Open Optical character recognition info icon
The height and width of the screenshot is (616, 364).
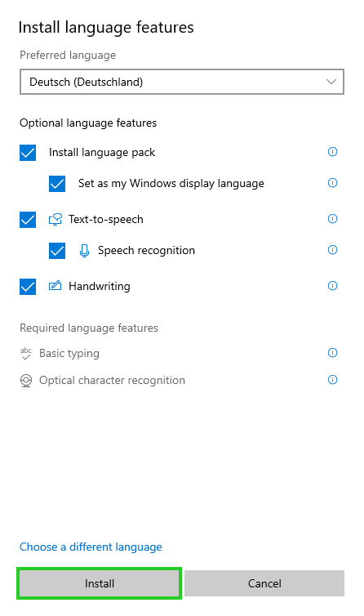tap(332, 380)
